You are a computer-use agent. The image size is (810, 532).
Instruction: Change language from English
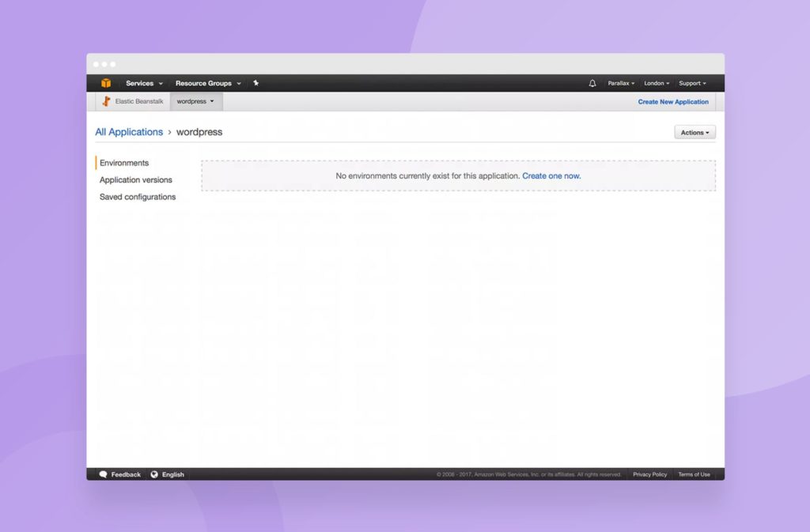click(173, 474)
